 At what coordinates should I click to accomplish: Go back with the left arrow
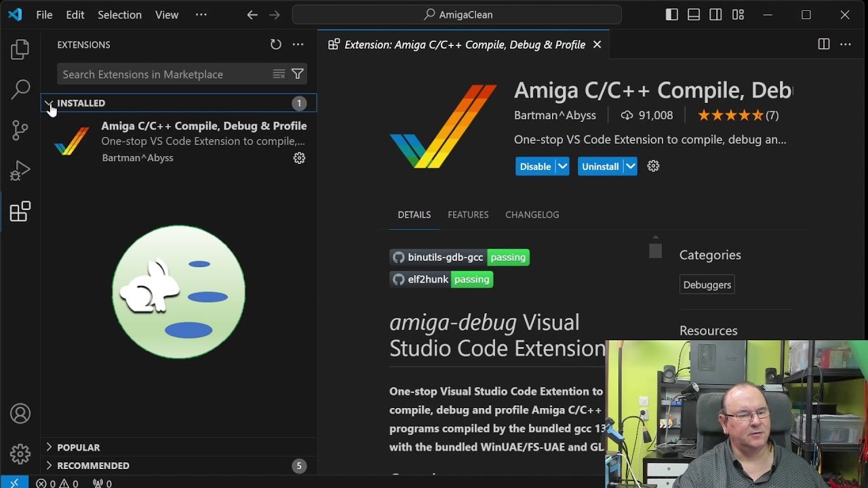tap(252, 15)
